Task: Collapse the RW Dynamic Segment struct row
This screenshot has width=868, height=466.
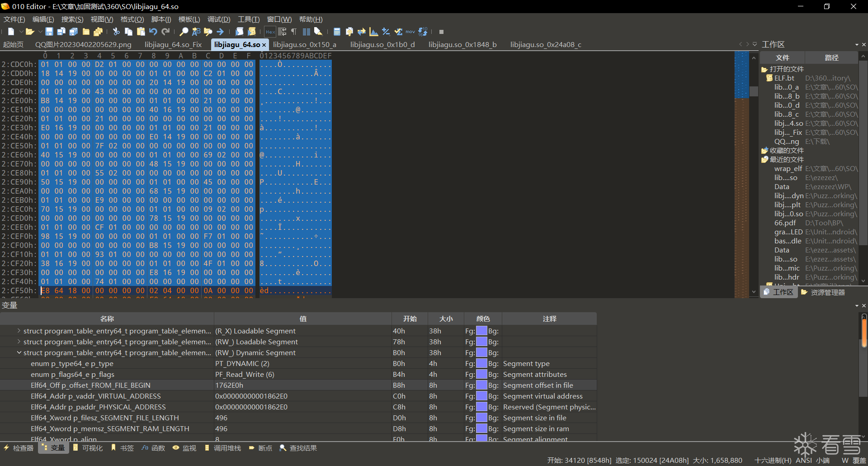Action: (x=19, y=353)
